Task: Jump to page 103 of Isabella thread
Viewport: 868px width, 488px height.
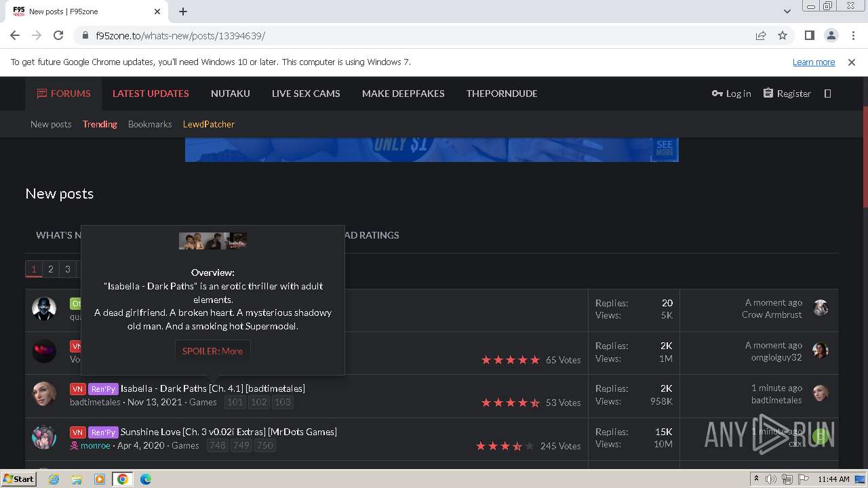Action: [x=282, y=402]
